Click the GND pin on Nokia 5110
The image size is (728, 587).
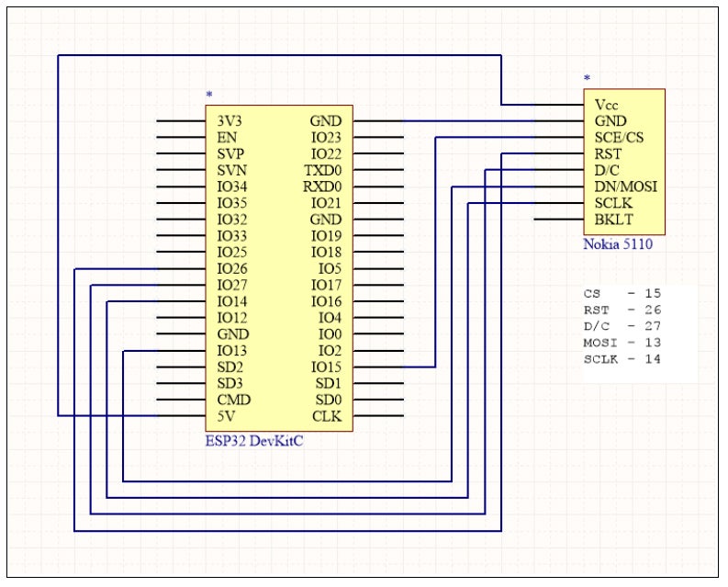610,121
